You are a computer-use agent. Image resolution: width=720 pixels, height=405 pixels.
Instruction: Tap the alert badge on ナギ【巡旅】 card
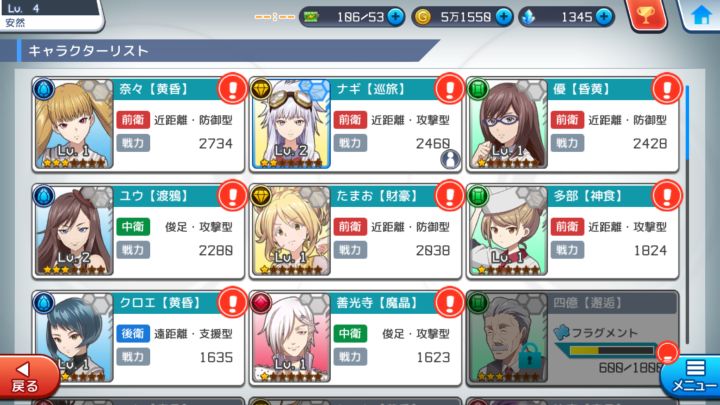(x=450, y=88)
